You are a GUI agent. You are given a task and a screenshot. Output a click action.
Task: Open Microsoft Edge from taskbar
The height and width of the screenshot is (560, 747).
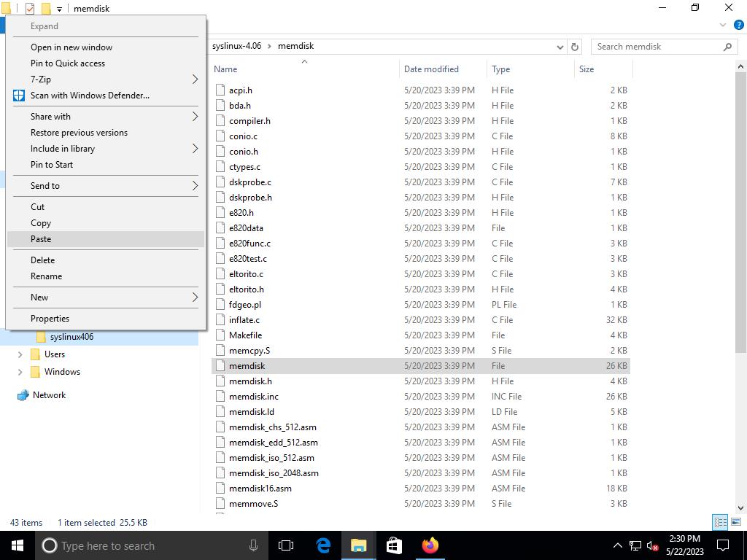tap(323, 545)
